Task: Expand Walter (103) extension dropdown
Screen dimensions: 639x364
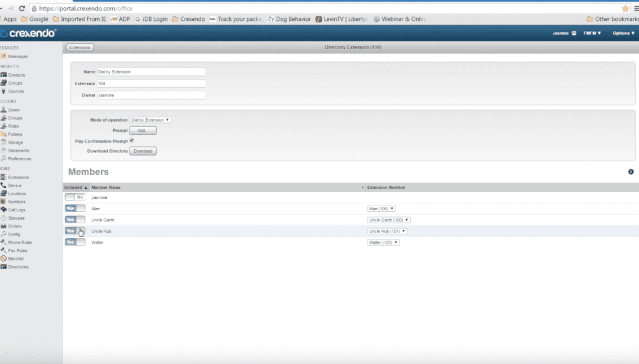Action: coord(383,242)
